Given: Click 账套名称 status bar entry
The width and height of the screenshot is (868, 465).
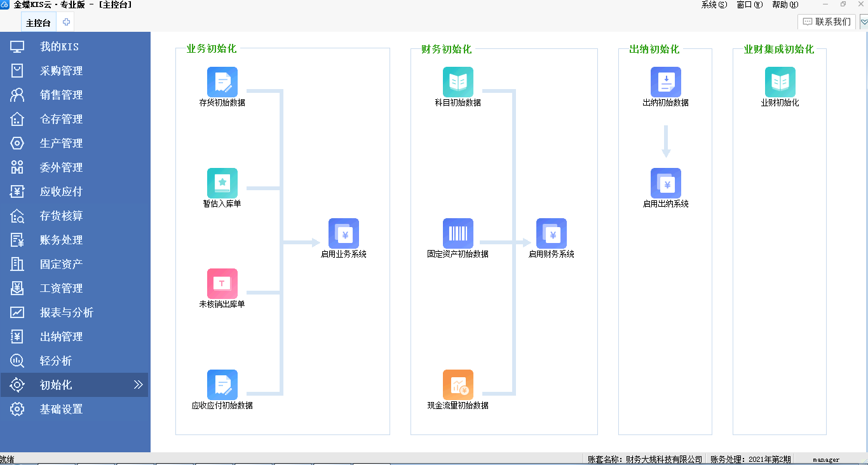Looking at the screenshot, I should (x=644, y=459).
